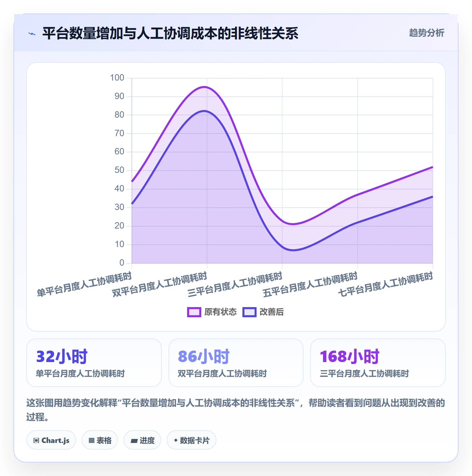Click the progress icon on 进度 tag

(134, 441)
